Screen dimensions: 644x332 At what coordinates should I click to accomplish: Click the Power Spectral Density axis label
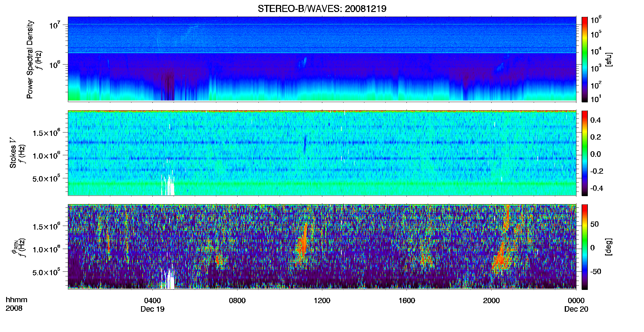click(x=30, y=59)
